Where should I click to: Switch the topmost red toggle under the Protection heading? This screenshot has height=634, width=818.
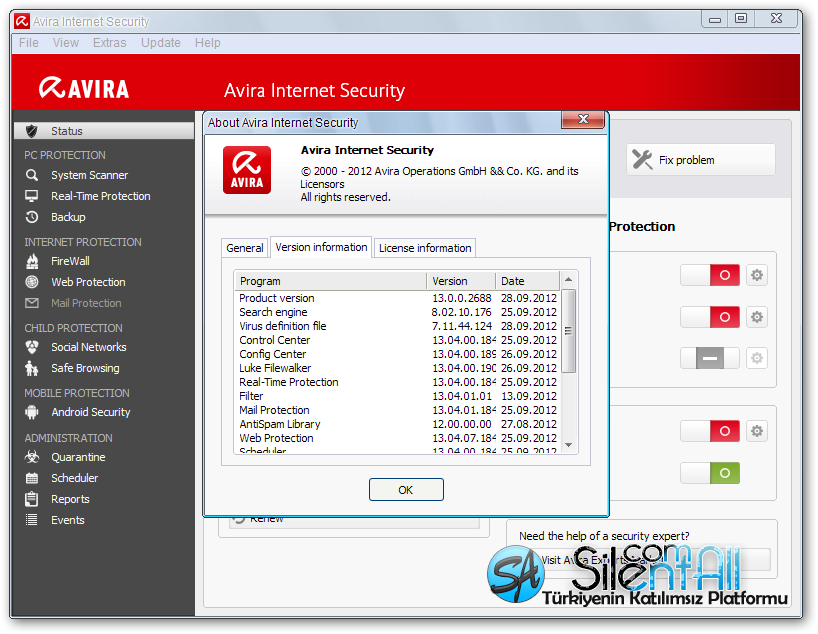pyautogui.click(x=710, y=275)
